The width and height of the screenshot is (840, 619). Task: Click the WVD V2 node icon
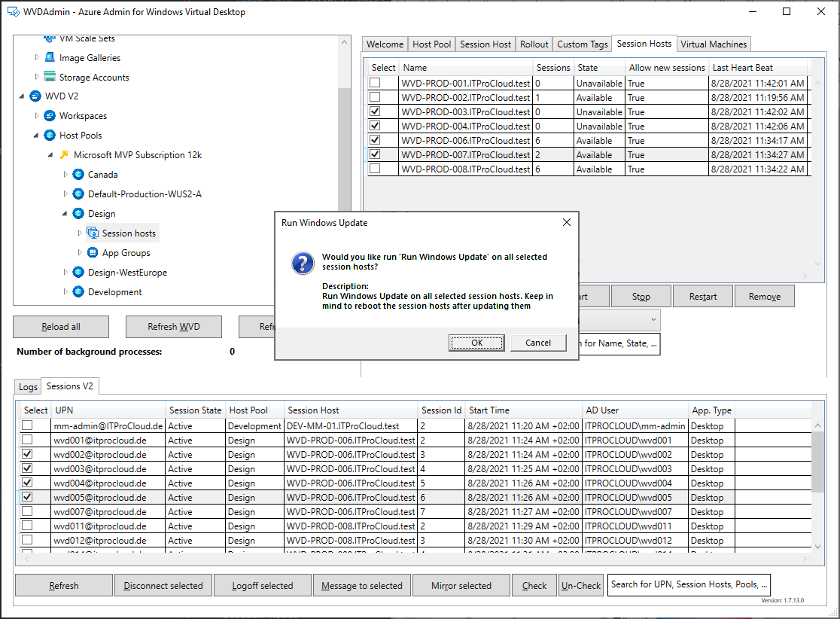(x=35, y=96)
